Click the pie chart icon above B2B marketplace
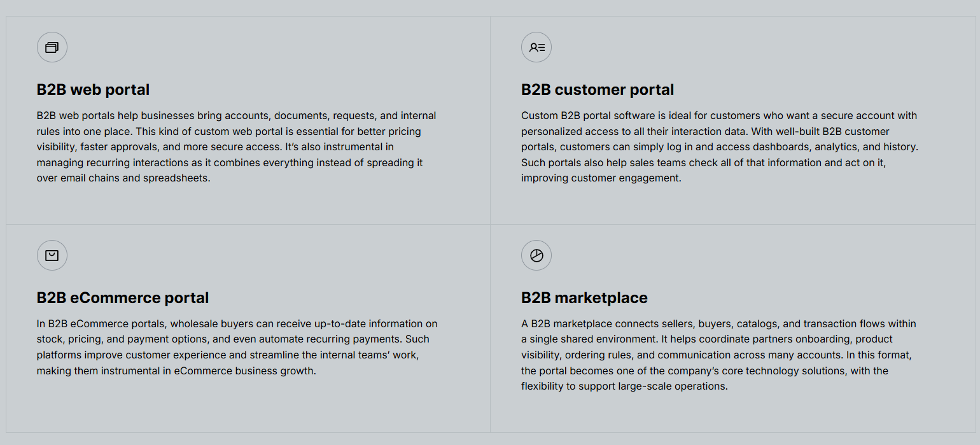 pos(536,255)
